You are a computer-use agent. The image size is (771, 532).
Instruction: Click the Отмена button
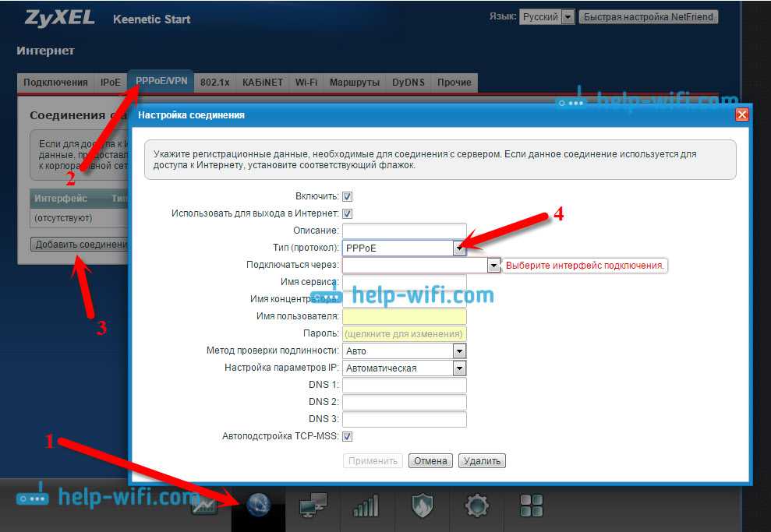coord(430,461)
